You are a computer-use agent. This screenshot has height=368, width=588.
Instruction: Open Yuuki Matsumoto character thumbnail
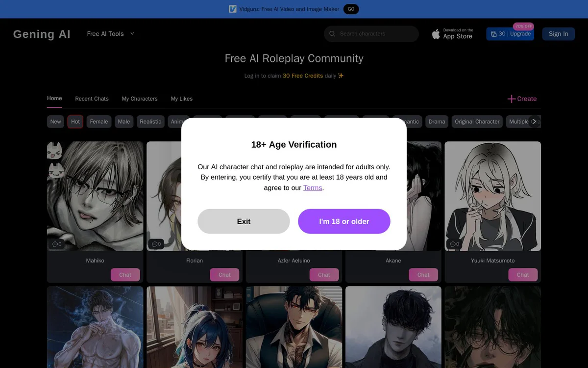click(493, 196)
